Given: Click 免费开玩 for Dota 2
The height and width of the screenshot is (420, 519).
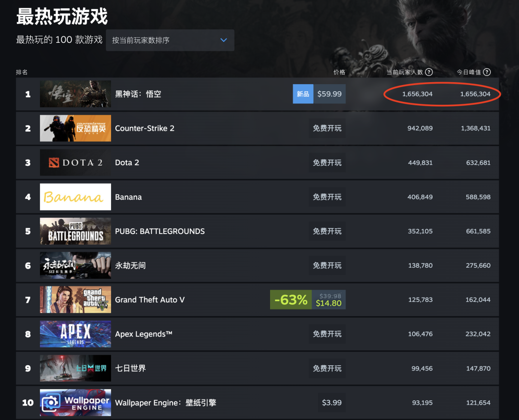Looking at the screenshot, I should coord(327,162).
